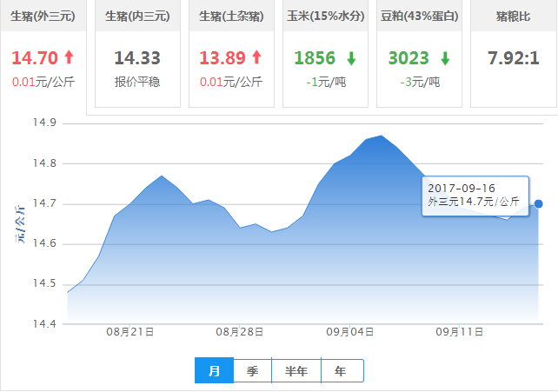Click the 08月28日 axis label
Image resolution: width=558 pixels, height=392 pixels.
(x=240, y=332)
